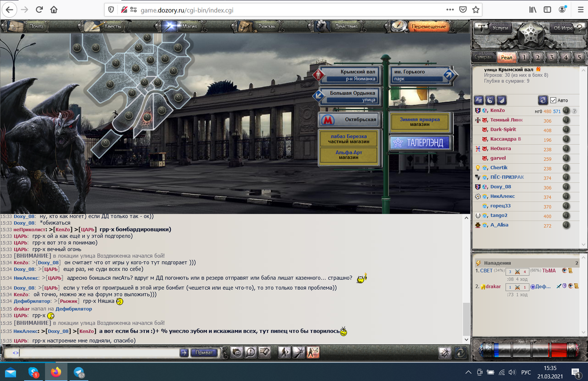
Task: Select player name ПЁС-ПРИЗРАК in list
Action: point(507,177)
